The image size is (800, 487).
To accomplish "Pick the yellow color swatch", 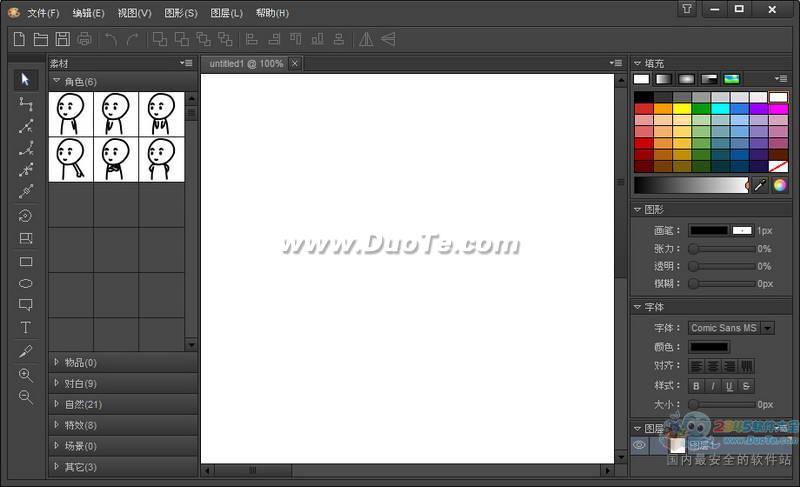I will (x=682, y=109).
